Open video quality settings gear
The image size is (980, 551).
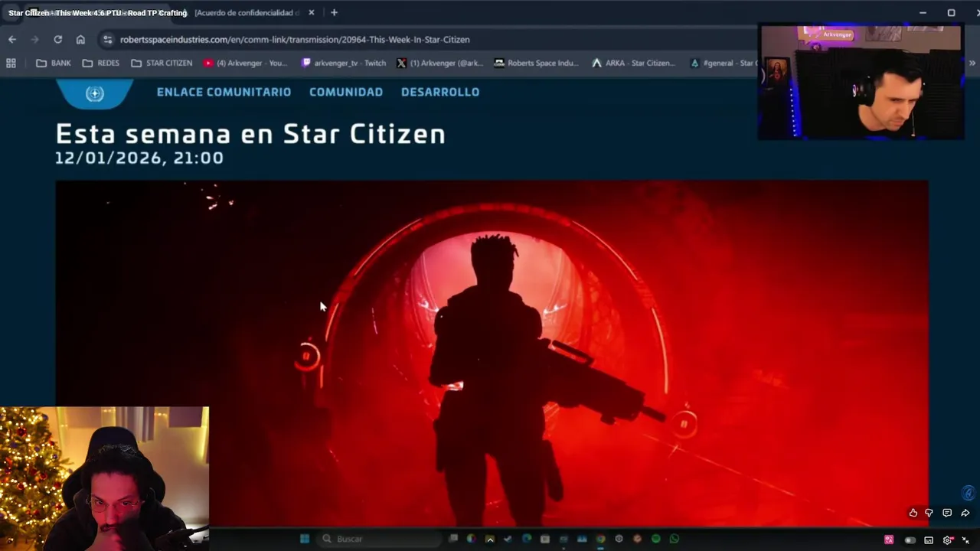coord(948,540)
